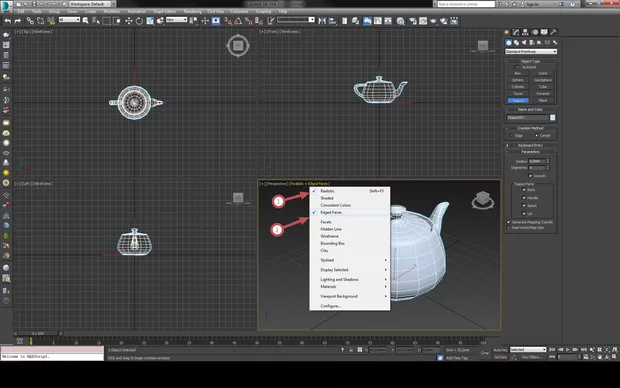Open the Workspace Default dropdown
Viewport: 620px width, 388px height.
(90, 4)
